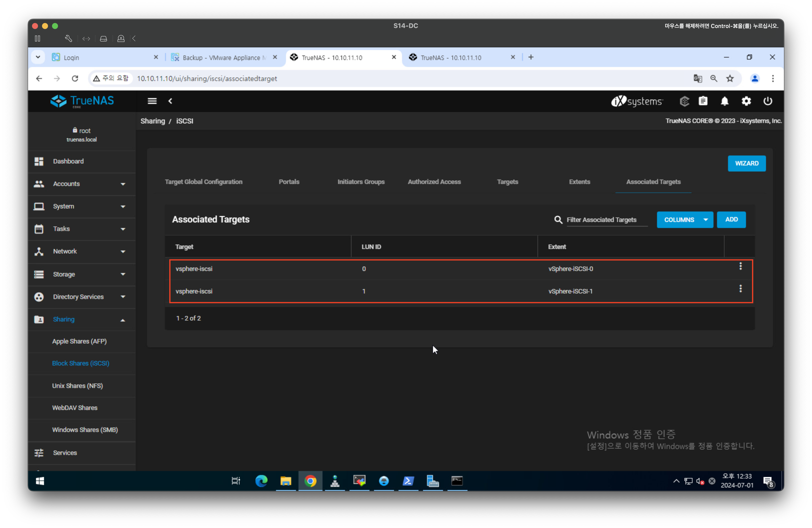Open Windows Shares (SMB) in sidebar
Image resolution: width=812 pixels, height=528 pixels.
pos(85,430)
